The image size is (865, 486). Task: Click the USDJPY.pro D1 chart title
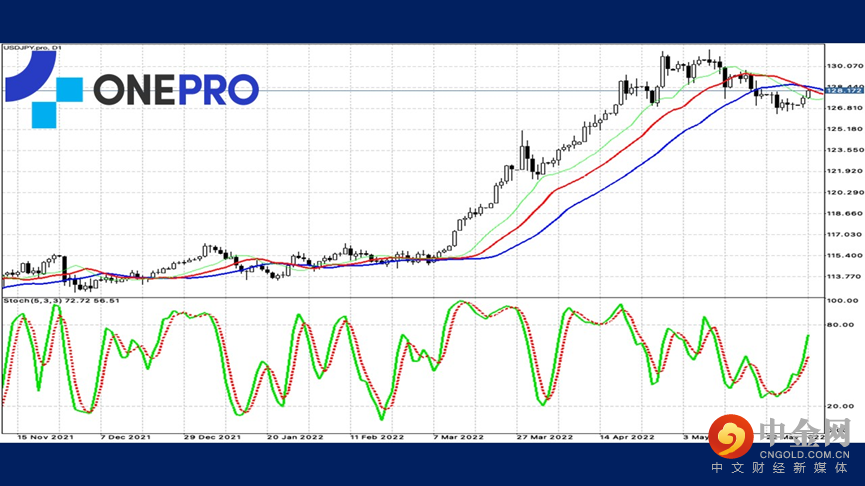coord(33,48)
